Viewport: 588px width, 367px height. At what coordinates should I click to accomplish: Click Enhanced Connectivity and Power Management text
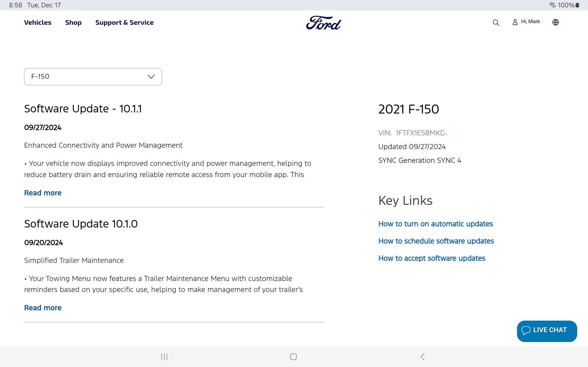(x=103, y=145)
